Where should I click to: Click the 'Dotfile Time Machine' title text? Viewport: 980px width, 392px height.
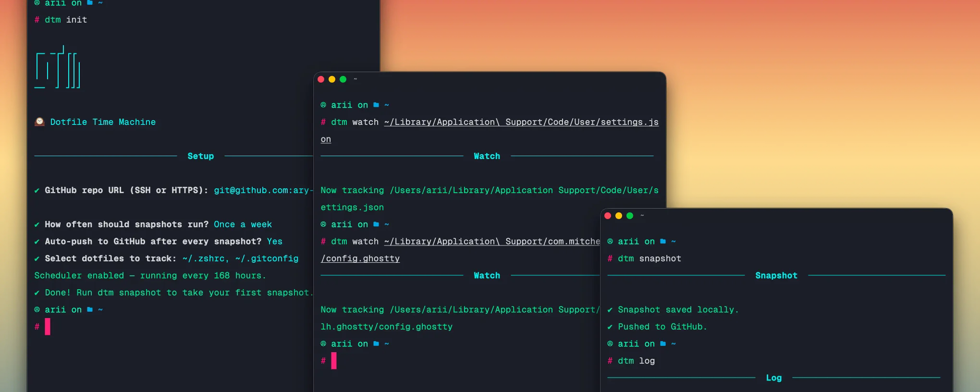(x=103, y=122)
